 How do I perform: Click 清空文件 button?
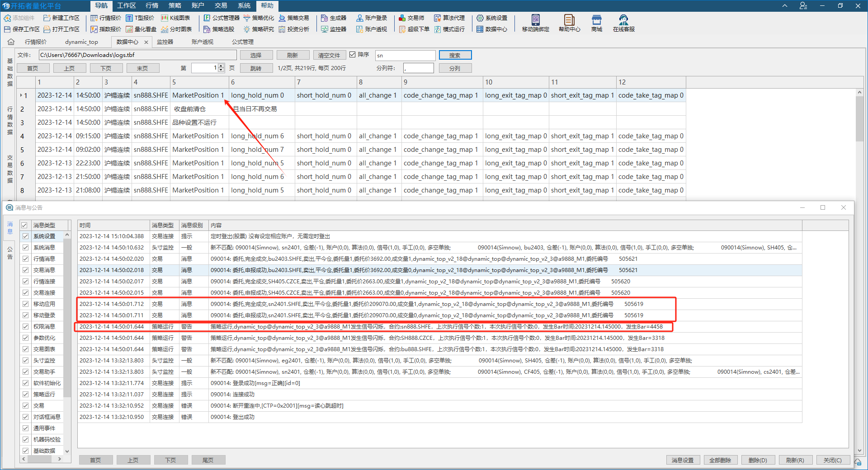(x=329, y=55)
